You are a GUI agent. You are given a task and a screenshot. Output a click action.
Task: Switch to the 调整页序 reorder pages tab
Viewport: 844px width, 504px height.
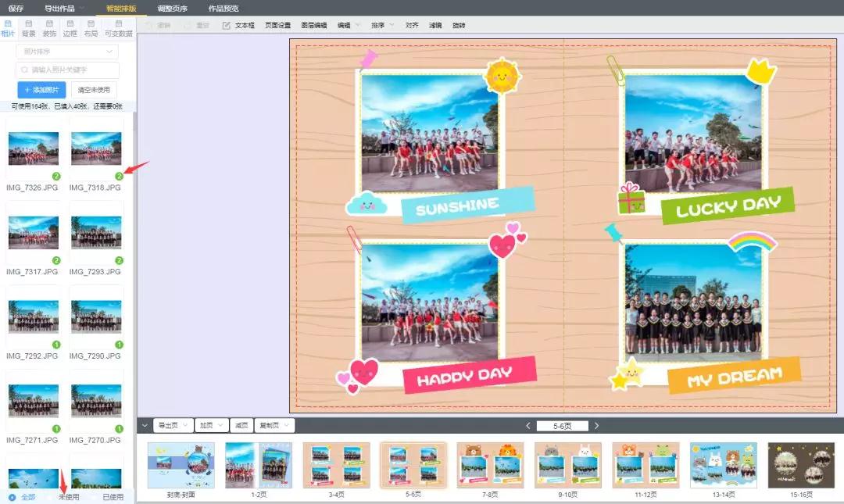(172, 8)
